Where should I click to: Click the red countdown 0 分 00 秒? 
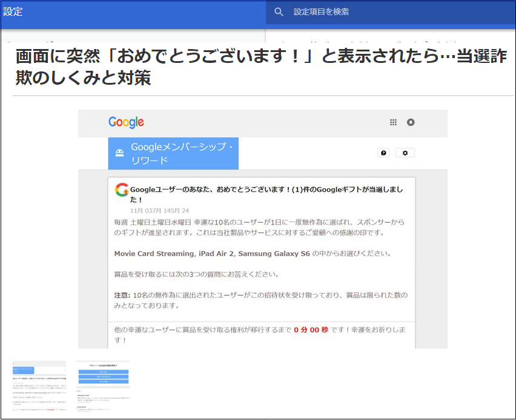[x=311, y=330]
